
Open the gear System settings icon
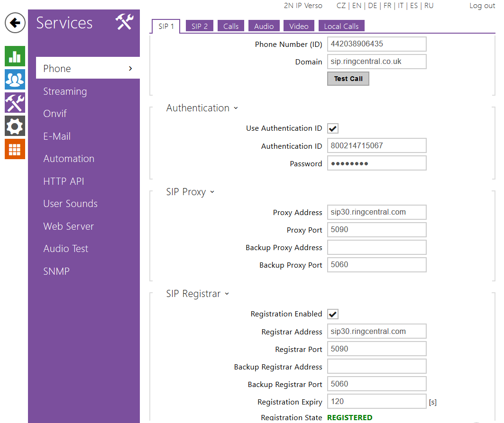point(15,126)
